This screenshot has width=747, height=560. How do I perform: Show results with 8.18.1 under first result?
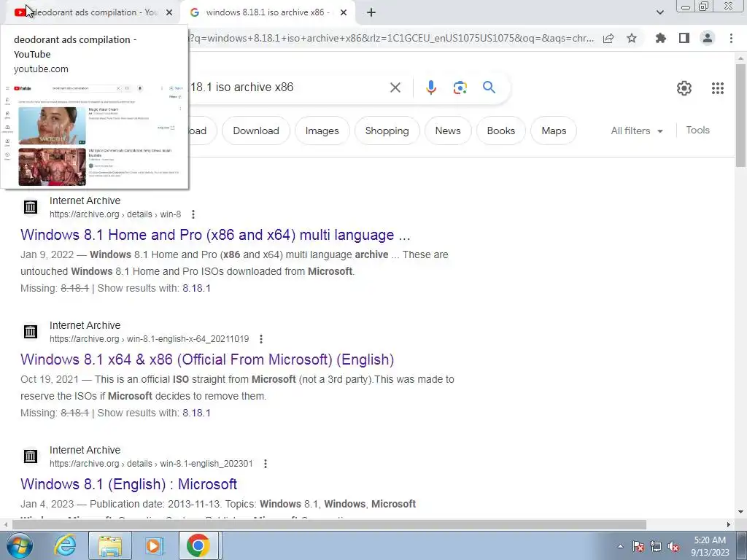point(196,288)
